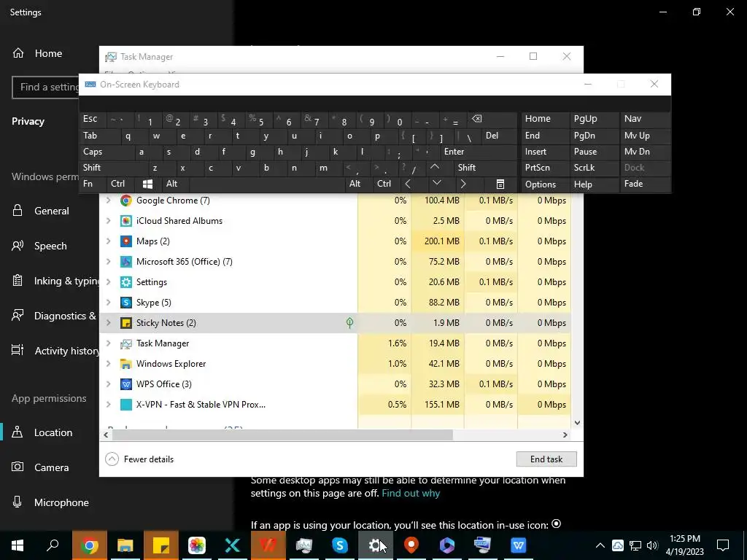Click the Windows Explorer process icon
The height and width of the screenshot is (560, 747).
(x=125, y=364)
